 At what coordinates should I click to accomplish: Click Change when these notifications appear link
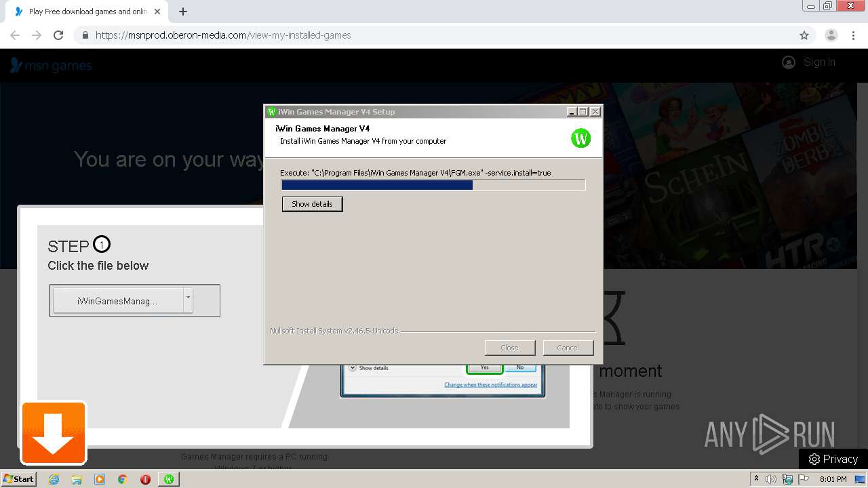490,384
